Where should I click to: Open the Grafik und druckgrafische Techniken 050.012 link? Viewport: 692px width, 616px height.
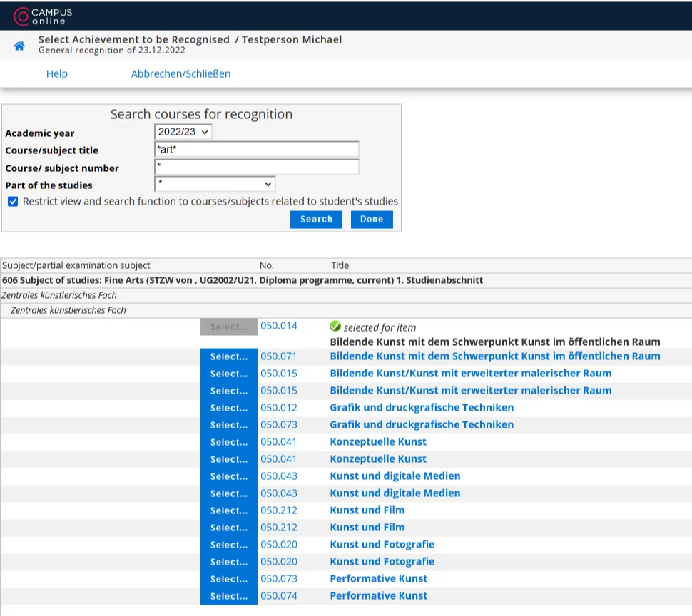pyautogui.click(x=422, y=407)
